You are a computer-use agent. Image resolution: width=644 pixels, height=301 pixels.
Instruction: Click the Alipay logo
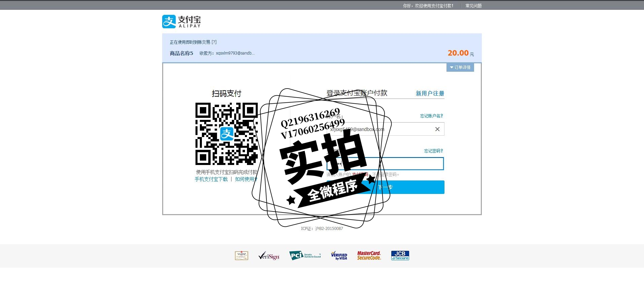181,22
